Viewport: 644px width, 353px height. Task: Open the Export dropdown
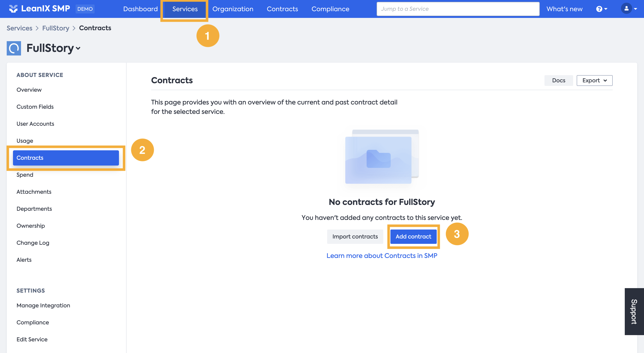click(x=594, y=80)
